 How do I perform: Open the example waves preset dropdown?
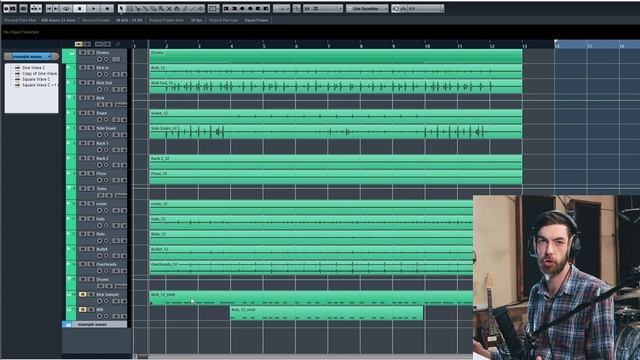[x=32, y=56]
